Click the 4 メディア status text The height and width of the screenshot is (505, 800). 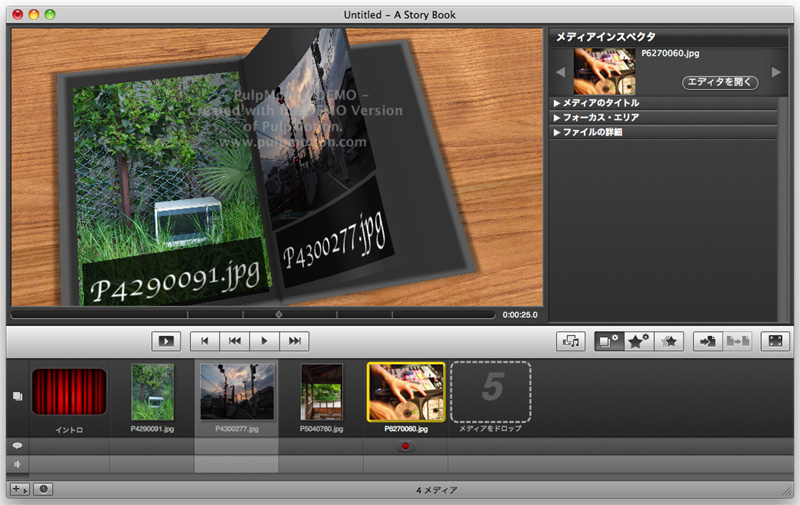click(436, 490)
